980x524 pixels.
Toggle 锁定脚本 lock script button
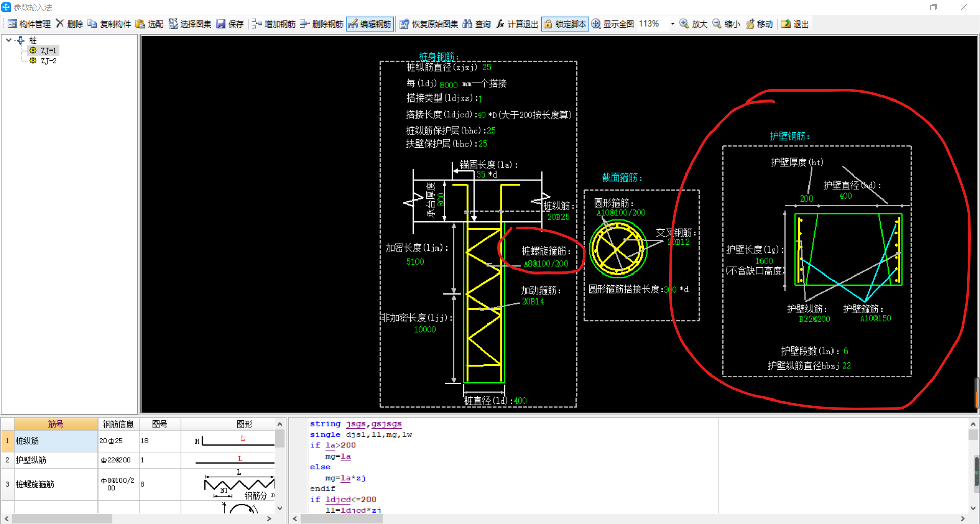coord(565,24)
